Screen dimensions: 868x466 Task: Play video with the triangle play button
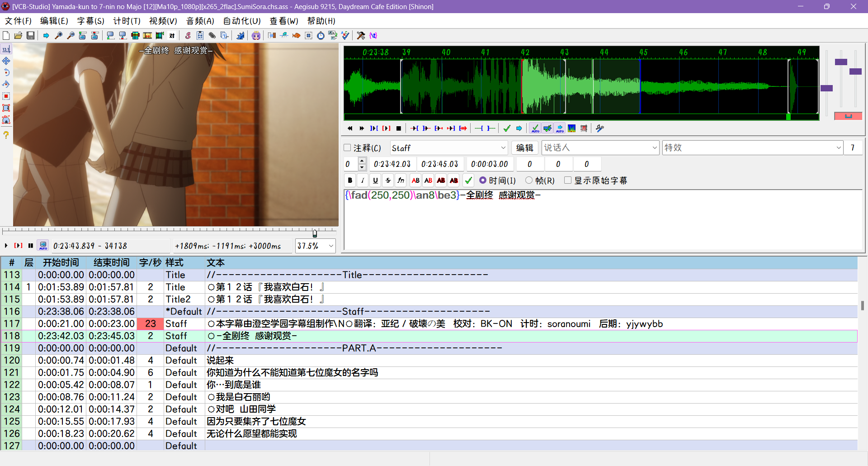(6, 246)
